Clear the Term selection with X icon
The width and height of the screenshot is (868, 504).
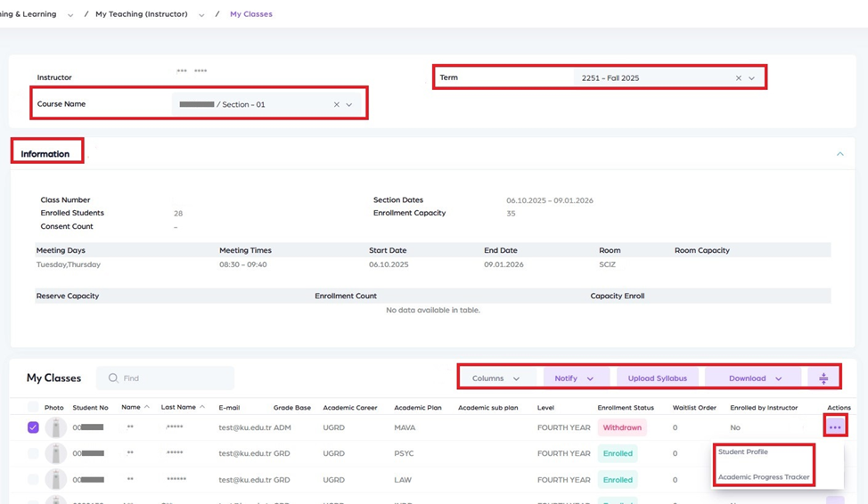click(738, 78)
